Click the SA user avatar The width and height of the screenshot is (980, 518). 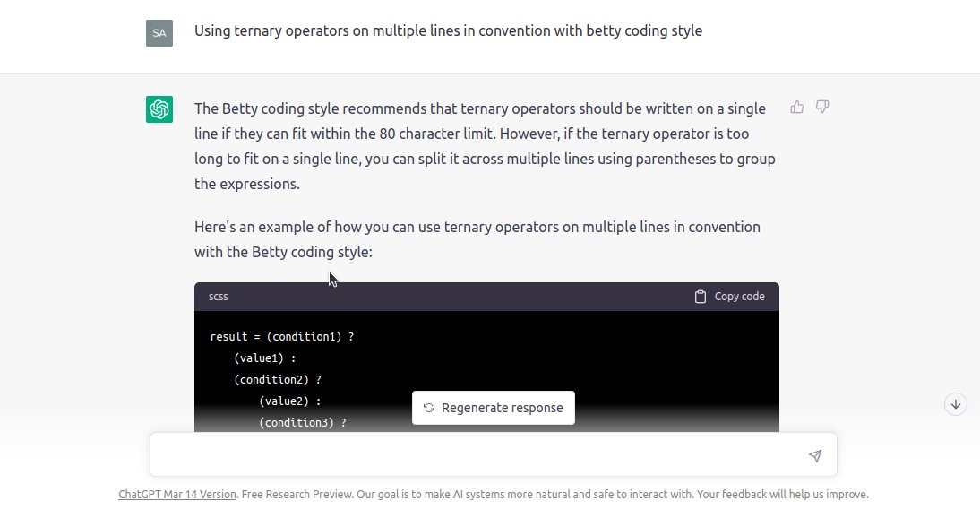(x=159, y=32)
